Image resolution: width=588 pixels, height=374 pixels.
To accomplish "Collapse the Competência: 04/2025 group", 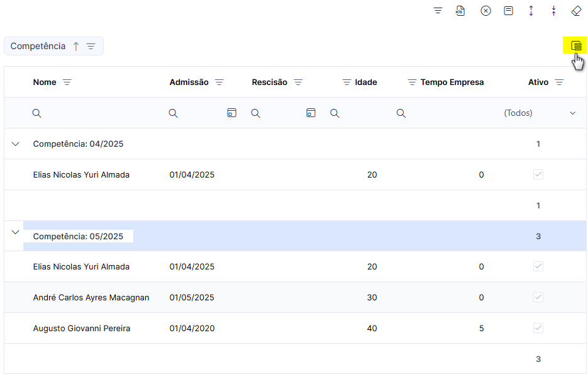I will 15,144.
